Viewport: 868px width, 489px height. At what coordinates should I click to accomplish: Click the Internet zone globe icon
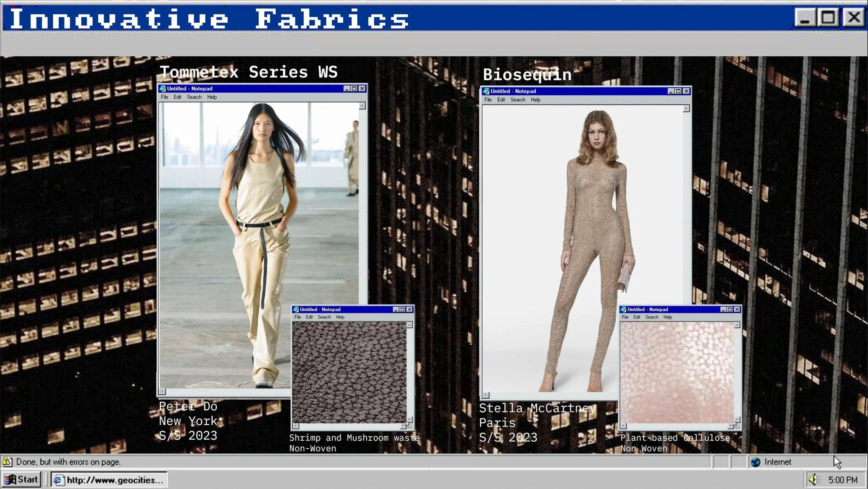pyautogui.click(x=755, y=462)
